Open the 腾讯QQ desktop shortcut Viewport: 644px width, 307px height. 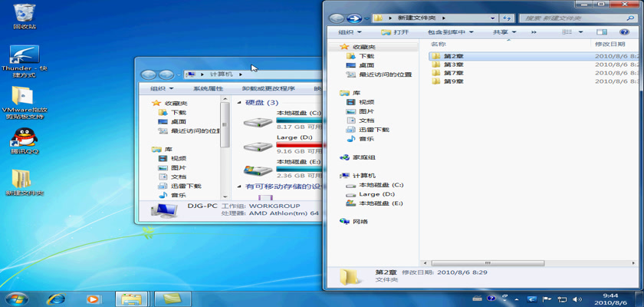click(x=25, y=138)
